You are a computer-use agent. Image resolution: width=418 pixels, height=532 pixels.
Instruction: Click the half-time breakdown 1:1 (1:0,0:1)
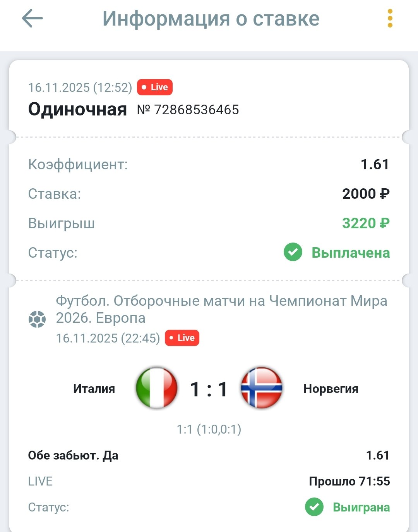click(x=209, y=429)
